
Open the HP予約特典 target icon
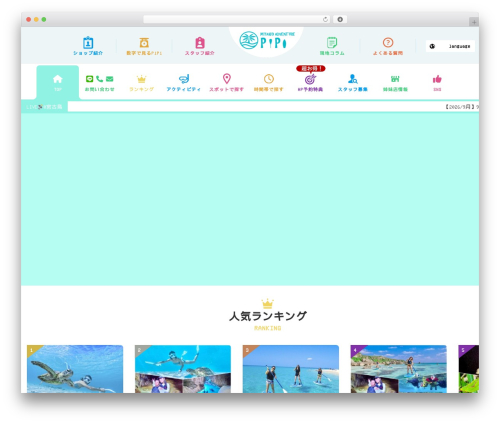pyautogui.click(x=310, y=79)
